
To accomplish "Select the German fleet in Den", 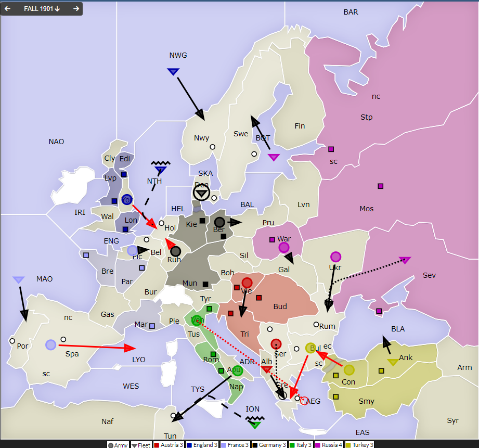I will 201,193.
